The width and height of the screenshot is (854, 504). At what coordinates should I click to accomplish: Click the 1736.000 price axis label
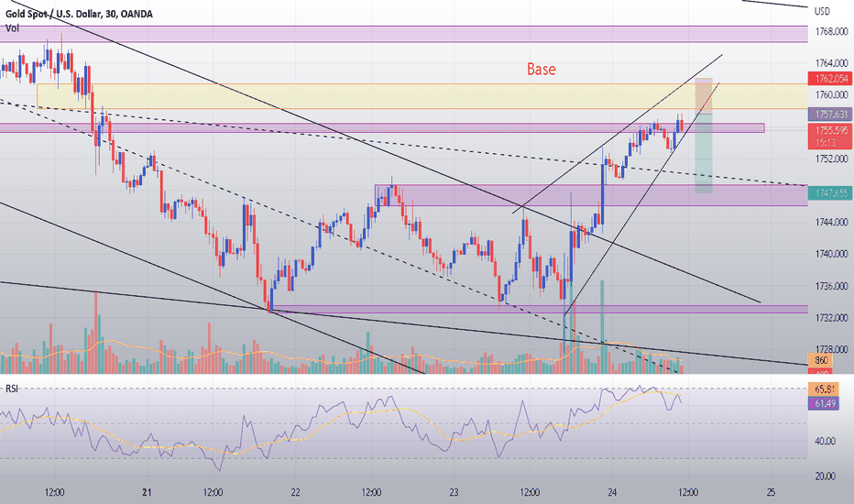point(832,286)
